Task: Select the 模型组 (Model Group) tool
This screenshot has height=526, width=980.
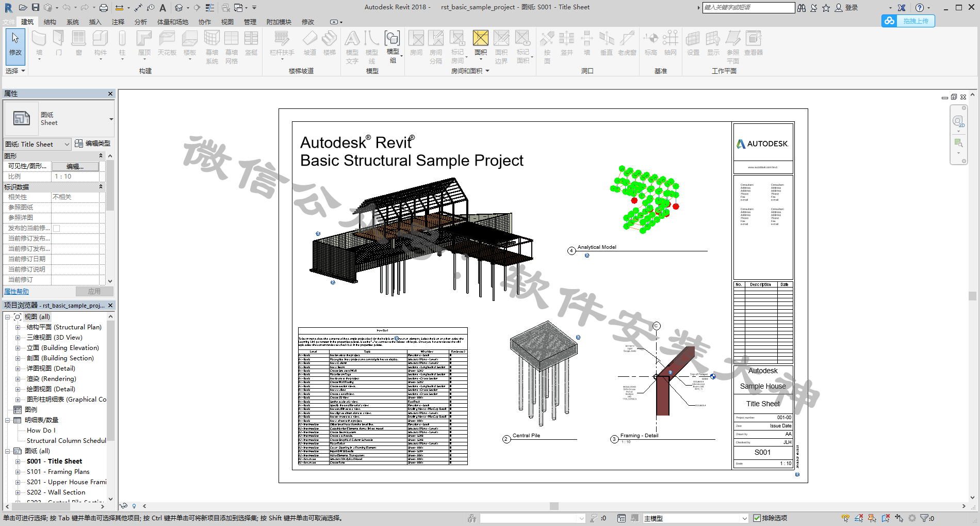Action: [x=393, y=47]
